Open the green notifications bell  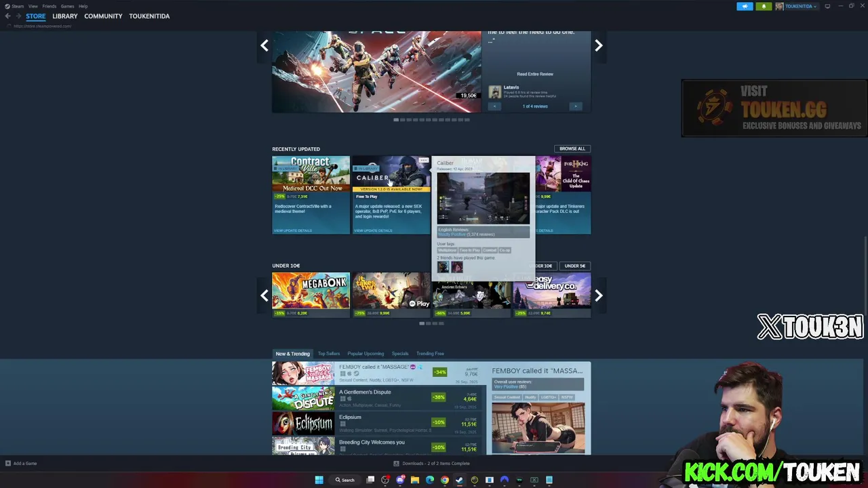click(764, 6)
